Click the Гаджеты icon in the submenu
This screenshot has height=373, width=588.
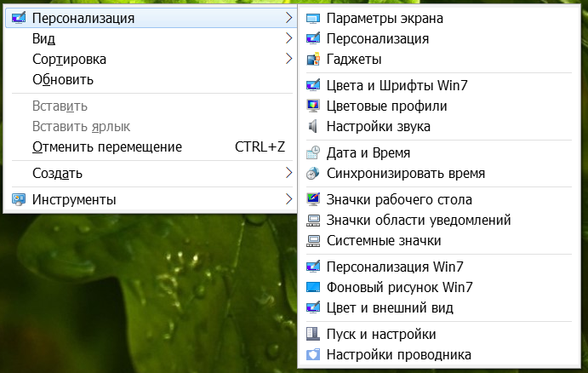[313, 60]
